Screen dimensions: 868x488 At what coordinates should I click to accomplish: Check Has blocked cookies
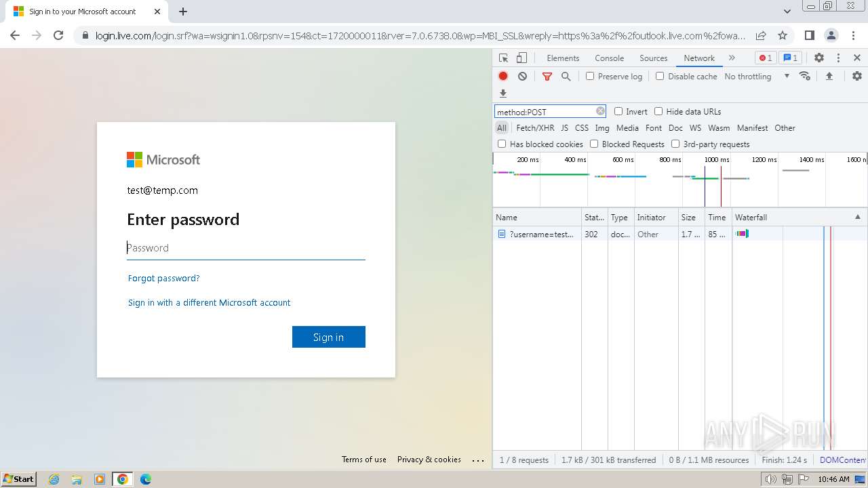pyautogui.click(x=502, y=144)
